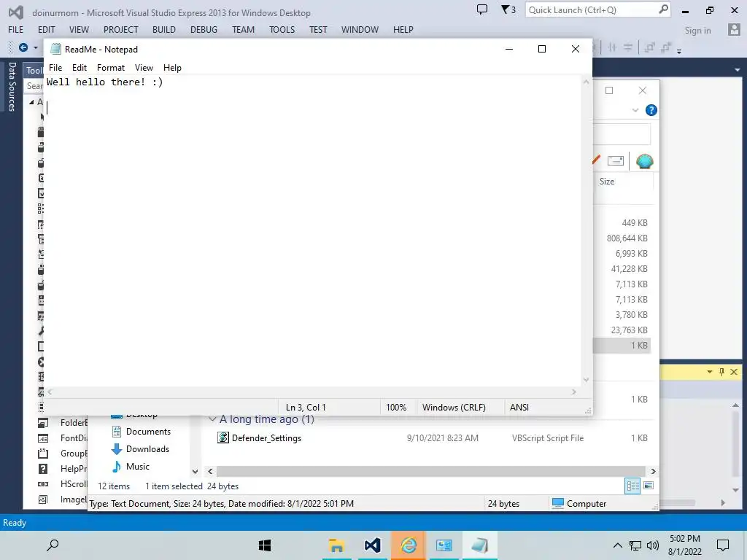Viewport: 747px width, 560px height.
Task: Click the account avatar icon beside Sign in
Action: pos(734,29)
